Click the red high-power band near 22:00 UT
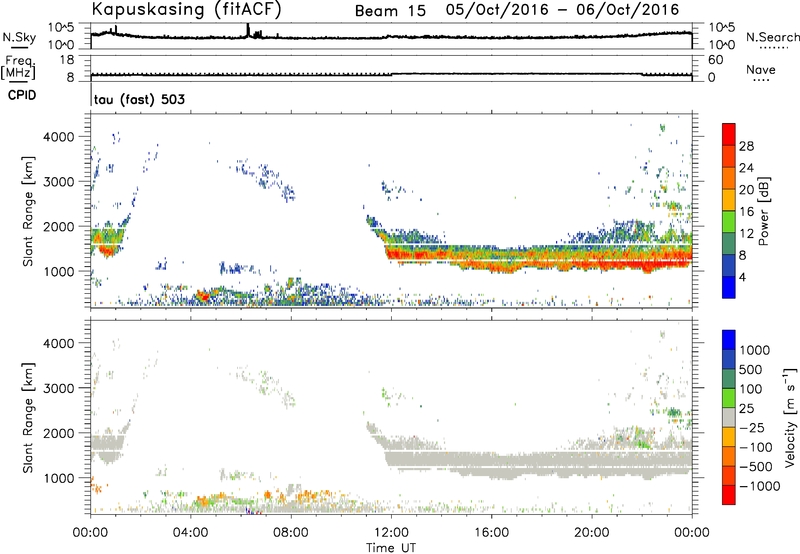The image size is (800, 554). point(646,265)
